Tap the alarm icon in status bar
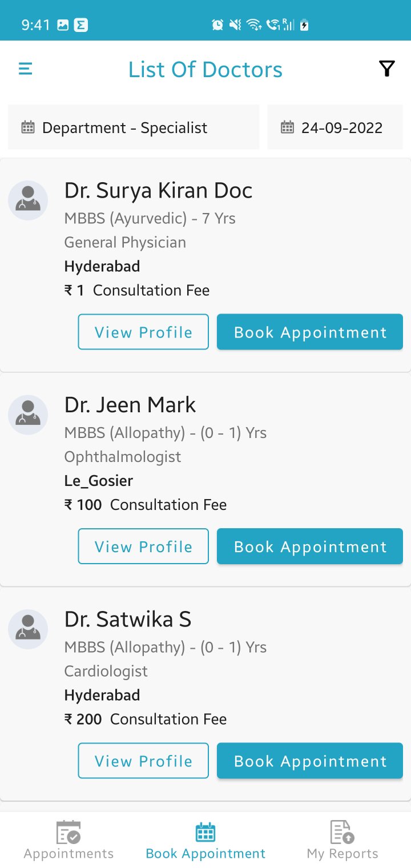 (x=217, y=25)
